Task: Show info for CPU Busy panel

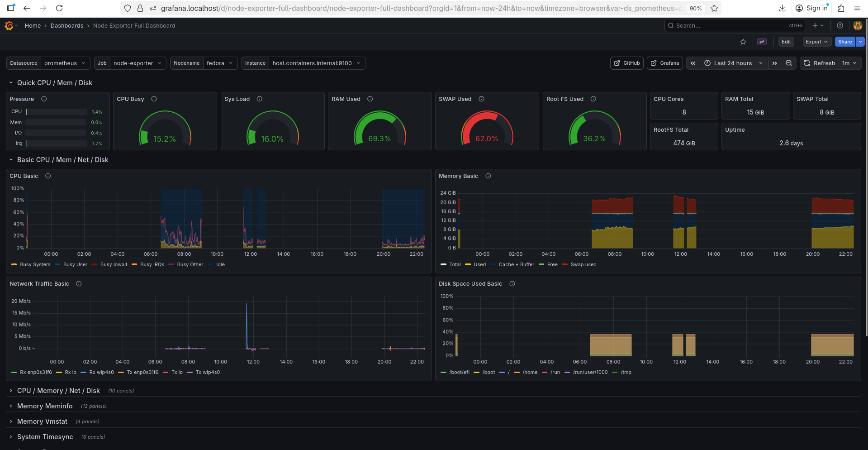Action: coord(154,99)
